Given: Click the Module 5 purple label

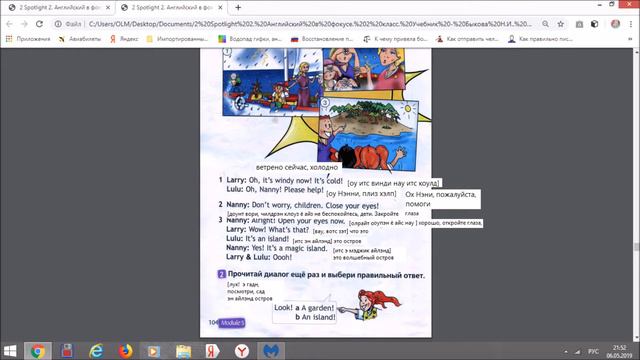Looking at the screenshot, I should click(x=231, y=323).
